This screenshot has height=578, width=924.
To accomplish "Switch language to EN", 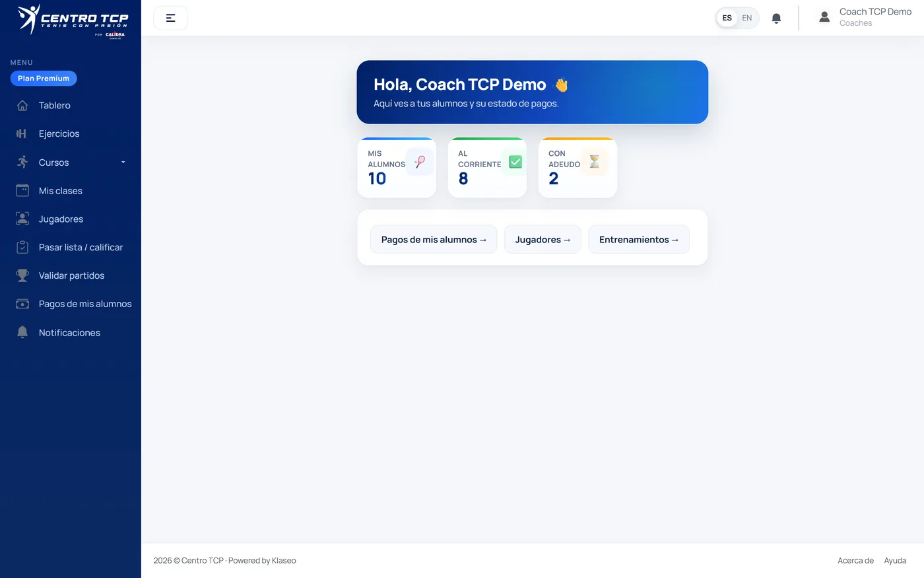I will coord(747,18).
